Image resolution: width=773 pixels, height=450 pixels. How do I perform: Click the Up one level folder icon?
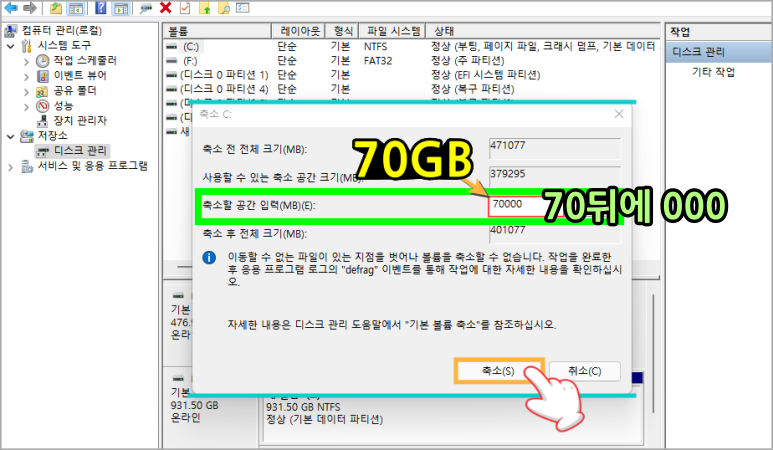(x=56, y=7)
